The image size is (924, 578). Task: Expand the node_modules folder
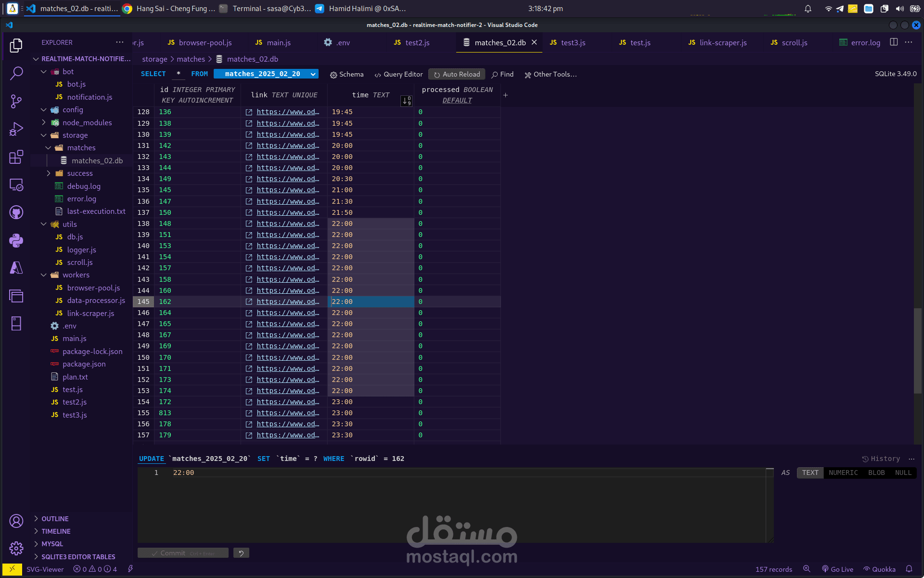87,122
